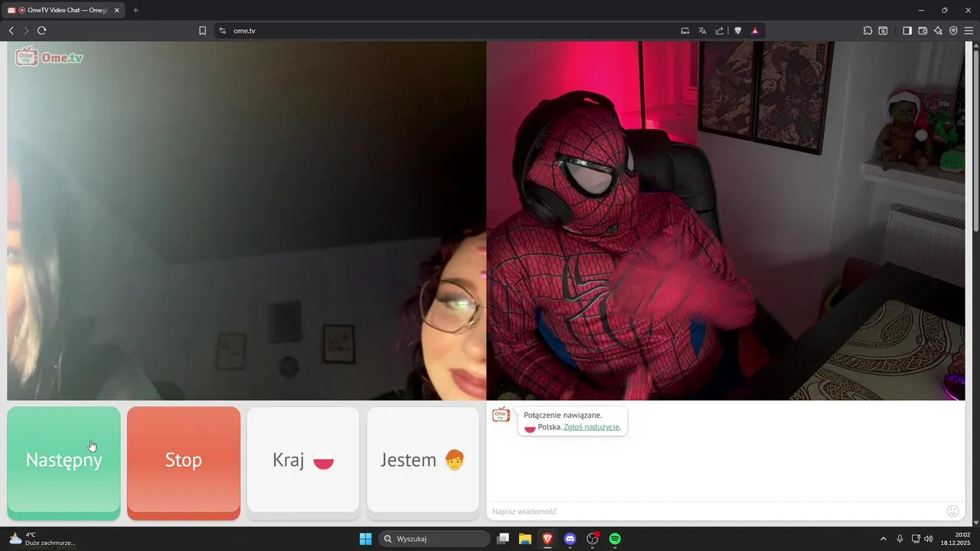Reload the current page
The width and height of the screenshot is (980, 551).
point(42,31)
